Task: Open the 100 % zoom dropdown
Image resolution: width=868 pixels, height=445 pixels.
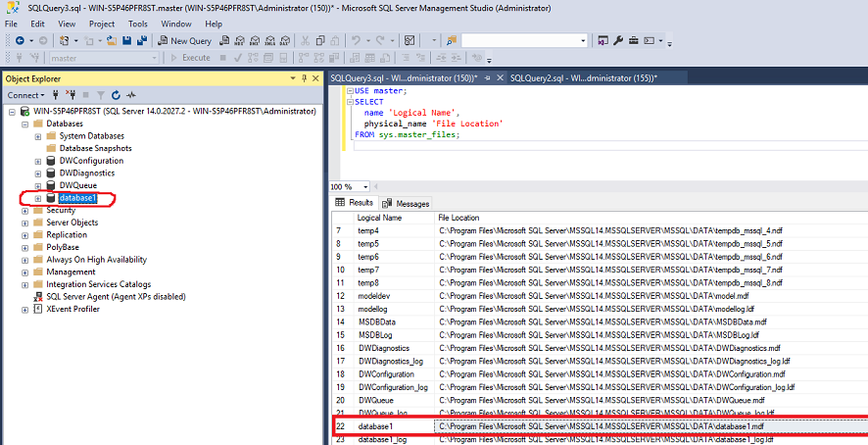Action: [365, 187]
